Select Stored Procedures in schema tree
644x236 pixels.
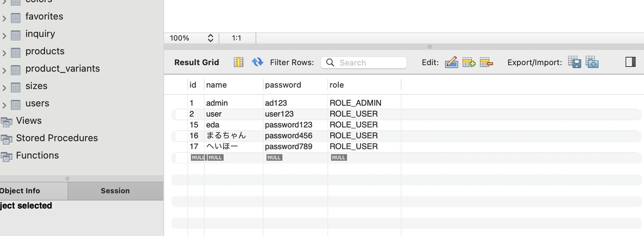coord(57,138)
